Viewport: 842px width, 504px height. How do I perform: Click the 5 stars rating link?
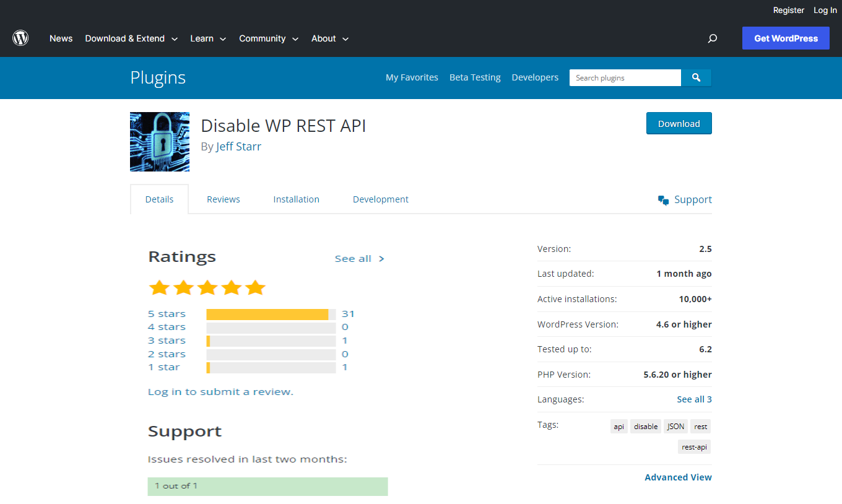click(x=167, y=314)
